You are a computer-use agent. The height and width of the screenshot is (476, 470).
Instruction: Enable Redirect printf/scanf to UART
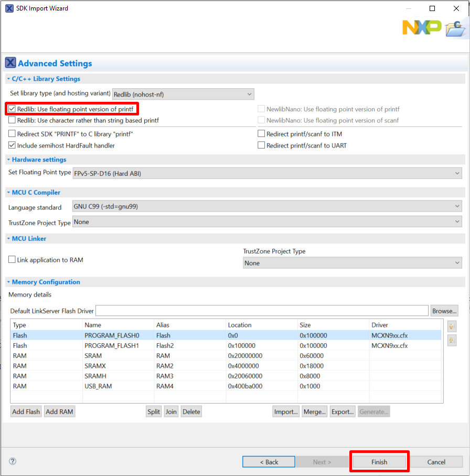261,145
